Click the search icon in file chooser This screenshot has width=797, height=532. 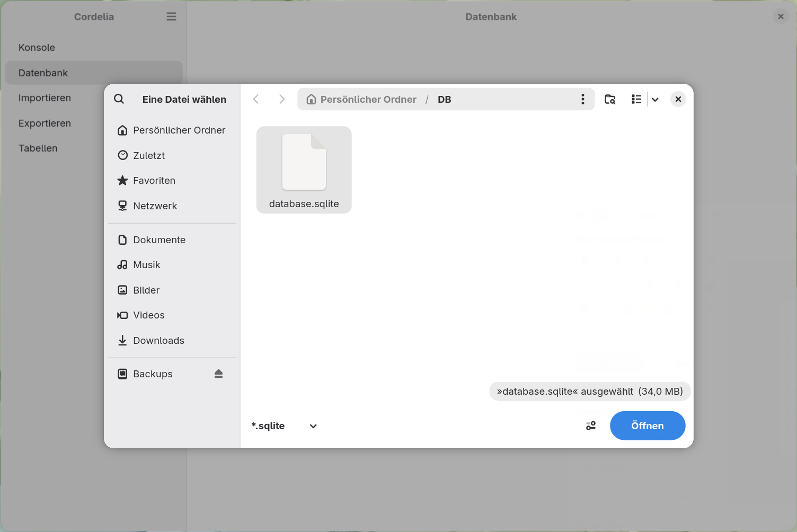tap(119, 99)
